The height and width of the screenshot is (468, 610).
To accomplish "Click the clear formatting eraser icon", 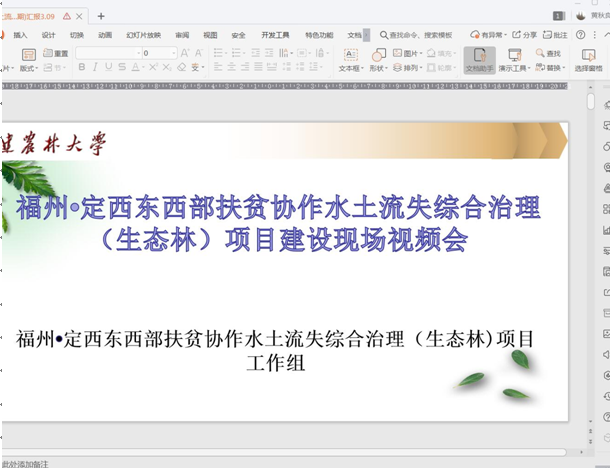I will coord(181,67).
